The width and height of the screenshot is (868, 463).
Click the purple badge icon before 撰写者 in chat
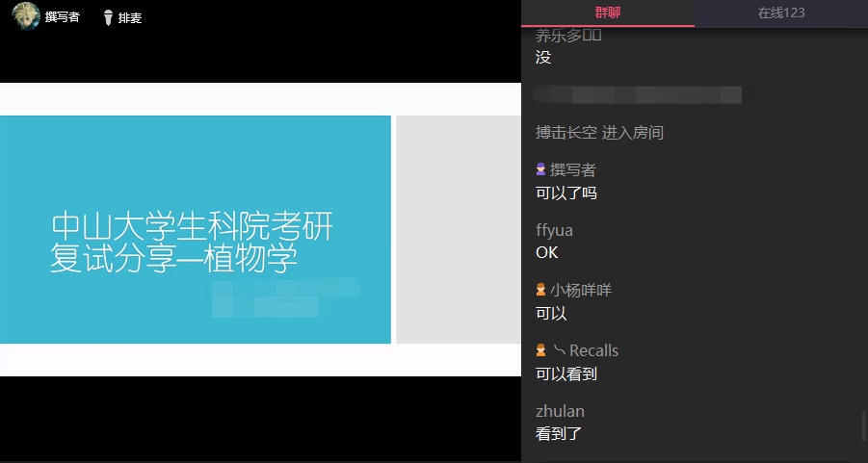[x=541, y=169]
